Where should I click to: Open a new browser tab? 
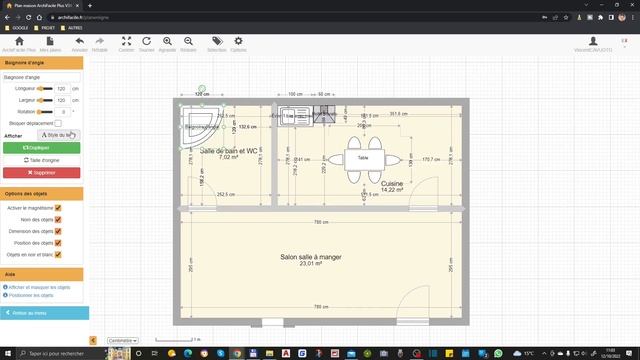tap(90, 6)
